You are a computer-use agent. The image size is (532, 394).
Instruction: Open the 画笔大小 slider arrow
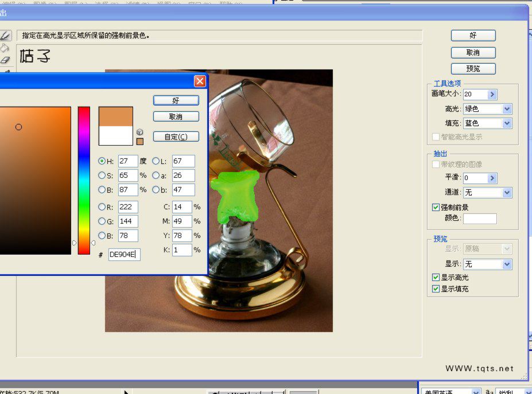pyautogui.click(x=492, y=94)
